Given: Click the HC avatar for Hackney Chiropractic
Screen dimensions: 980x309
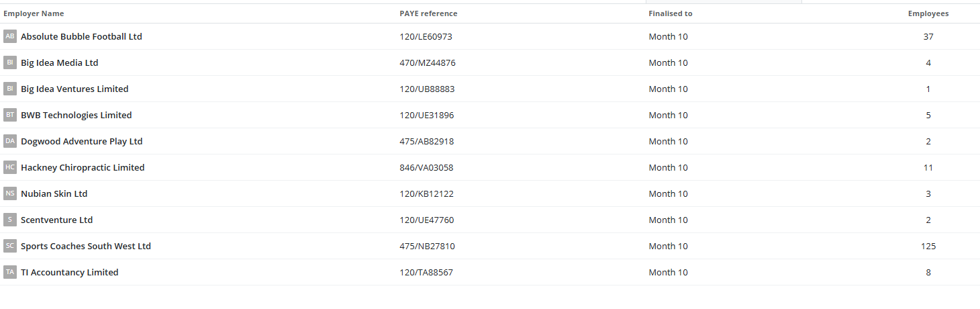Looking at the screenshot, I should pos(9,167).
